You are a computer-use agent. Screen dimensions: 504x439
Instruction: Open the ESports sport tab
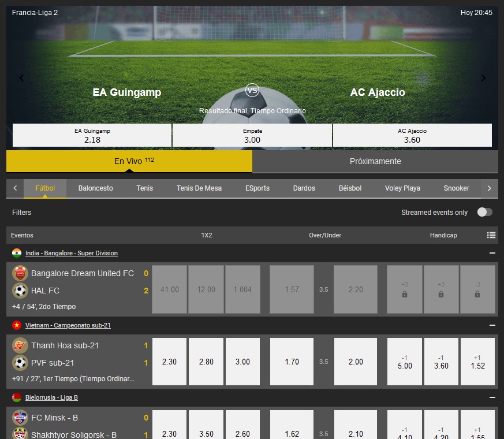(x=257, y=188)
